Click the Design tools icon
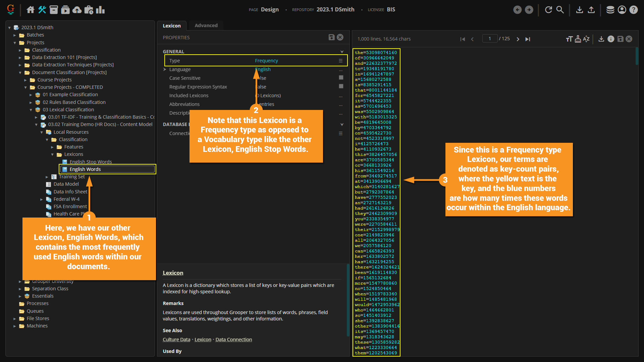This screenshot has height=362, width=644. click(x=42, y=10)
